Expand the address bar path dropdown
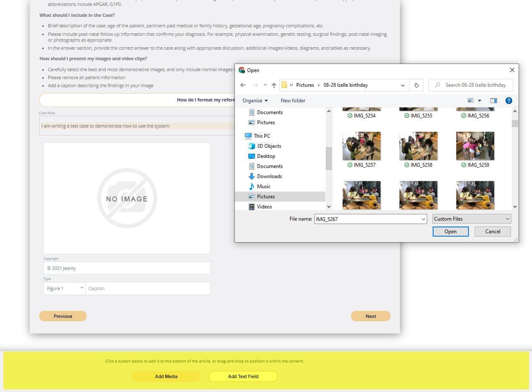Viewport: 532px width, 392px height. [x=403, y=85]
